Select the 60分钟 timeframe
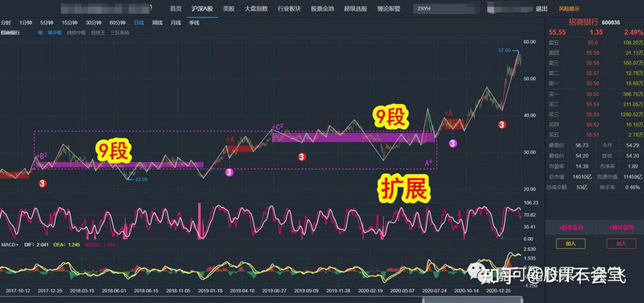The height and width of the screenshot is (303, 644). click(x=117, y=23)
